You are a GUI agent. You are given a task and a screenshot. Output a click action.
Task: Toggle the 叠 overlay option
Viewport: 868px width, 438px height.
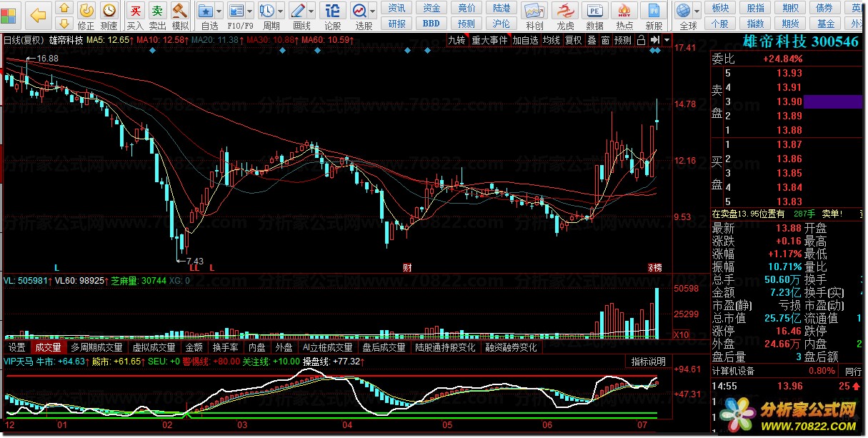[x=592, y=40]
